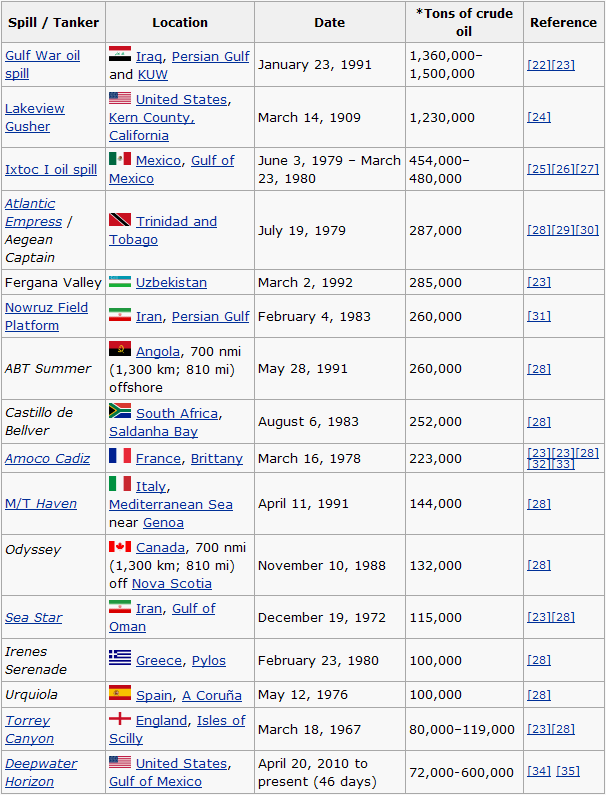Click the Trinidad and Tobago flag icon
This screenshot has width=606, height=795.
point(120,220)
